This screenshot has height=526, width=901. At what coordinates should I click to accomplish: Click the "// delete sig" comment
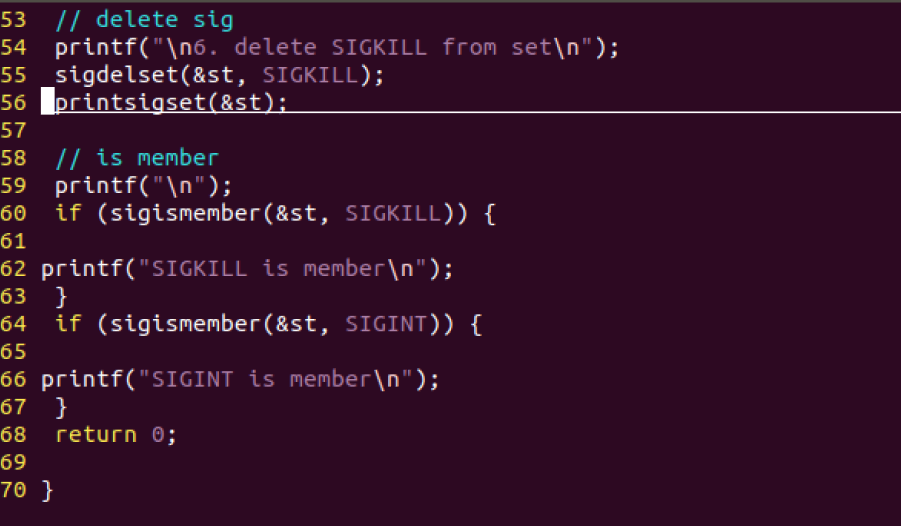(144, 19)
